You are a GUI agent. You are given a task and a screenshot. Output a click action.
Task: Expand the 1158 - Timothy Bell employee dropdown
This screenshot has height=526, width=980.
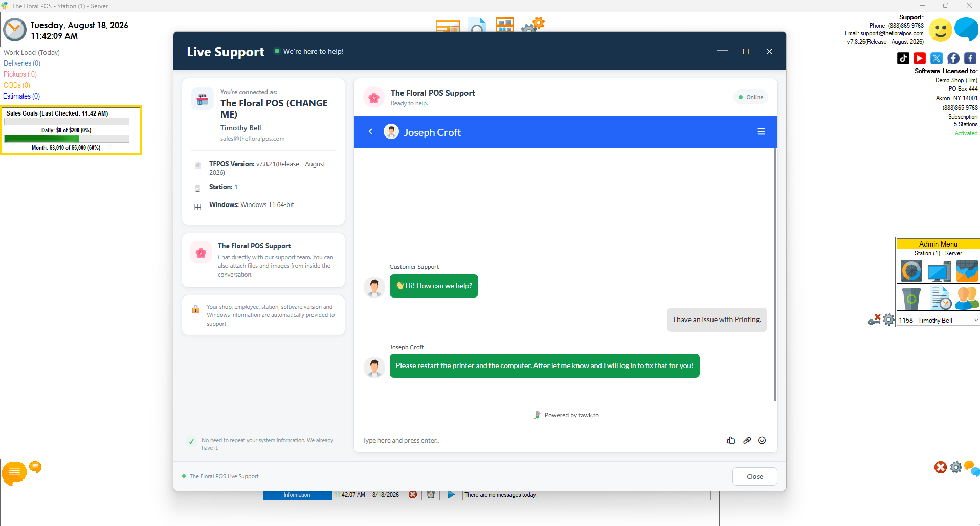coord(976,320)
